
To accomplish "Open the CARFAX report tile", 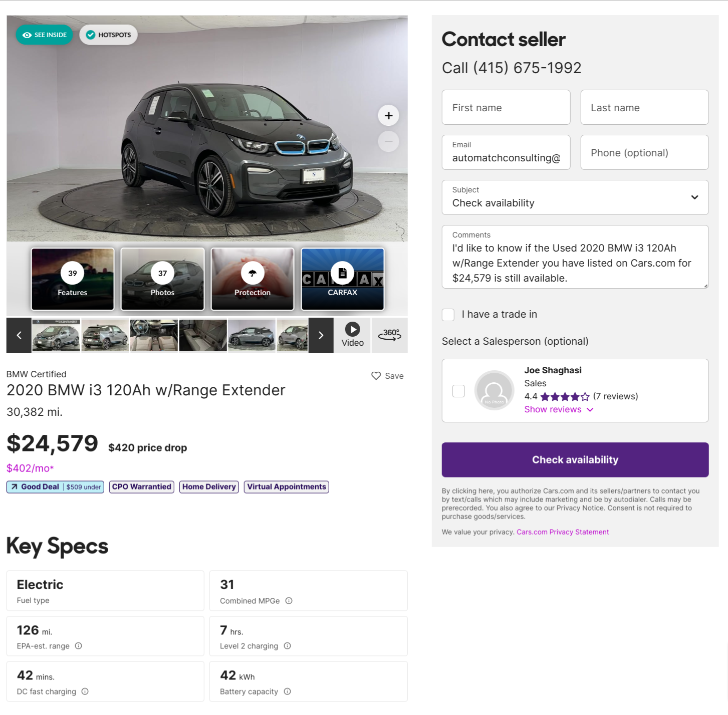I will 342,279.
